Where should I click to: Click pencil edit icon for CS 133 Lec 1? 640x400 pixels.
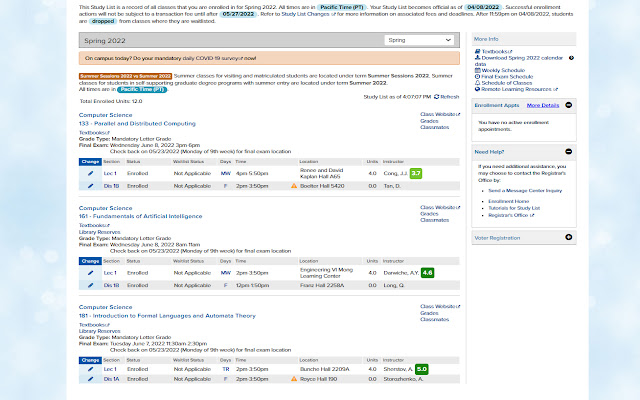pos(90,173)
